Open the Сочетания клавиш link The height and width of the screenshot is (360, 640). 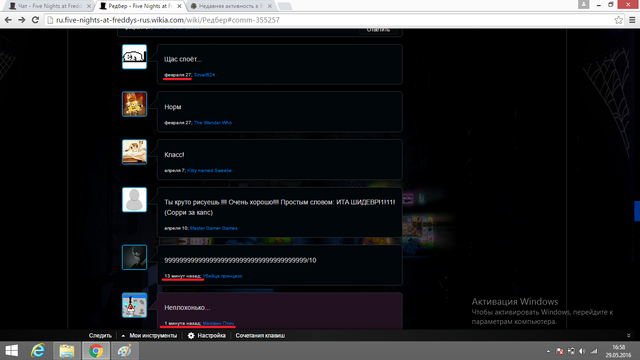point(260,336)
